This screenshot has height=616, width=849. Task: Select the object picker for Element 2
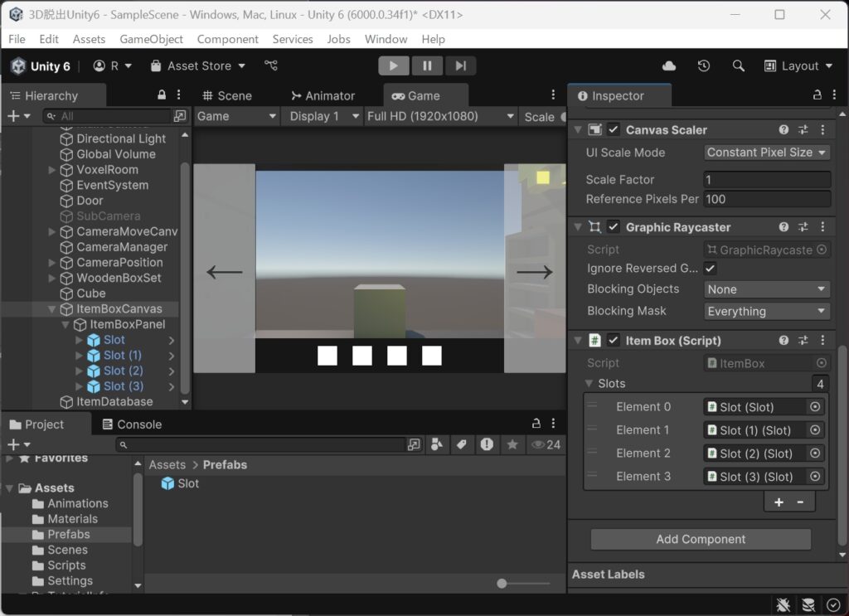pos(815,453)
